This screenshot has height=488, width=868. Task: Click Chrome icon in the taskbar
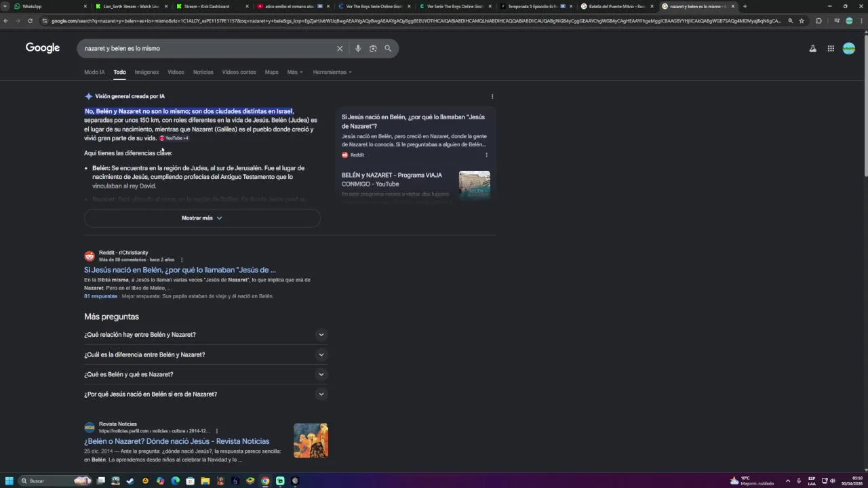pyautogui.click(x=265, y=481)
